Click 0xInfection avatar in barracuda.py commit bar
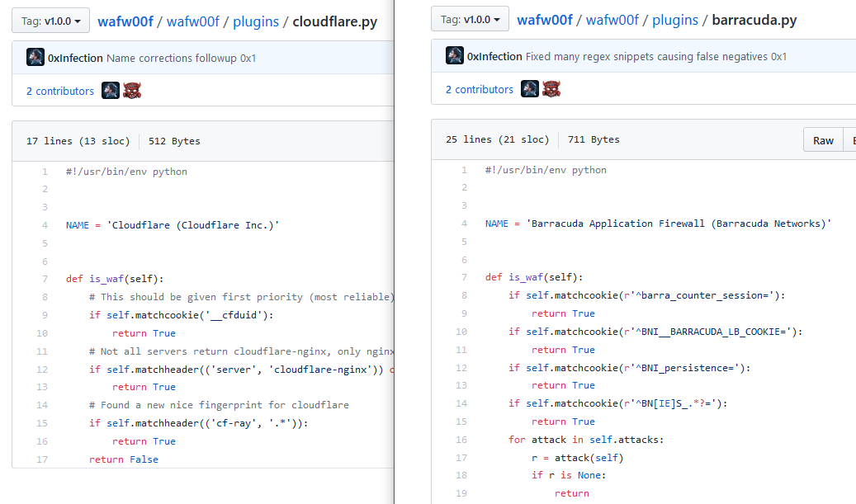856x504 pixels. pyautogui.click(x=455, y=55)
